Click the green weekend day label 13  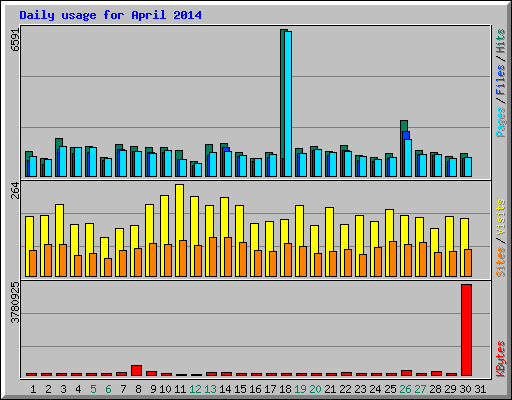click(x=210, y=389)
